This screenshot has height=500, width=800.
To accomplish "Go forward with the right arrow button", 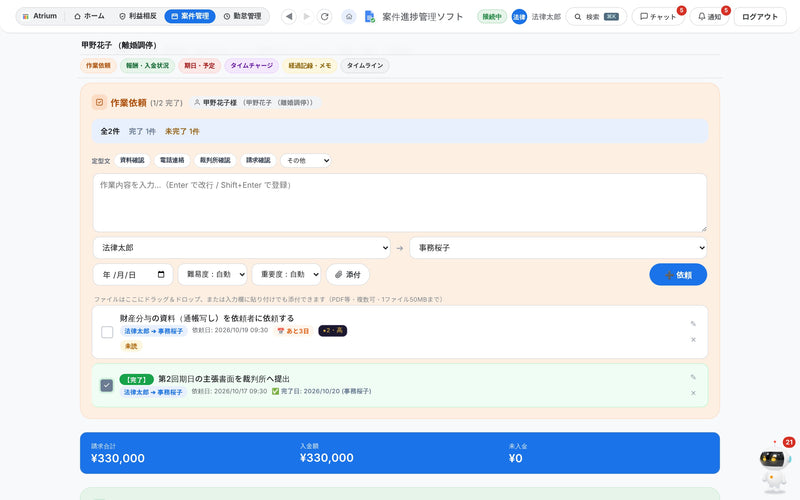I will (307, 16).
